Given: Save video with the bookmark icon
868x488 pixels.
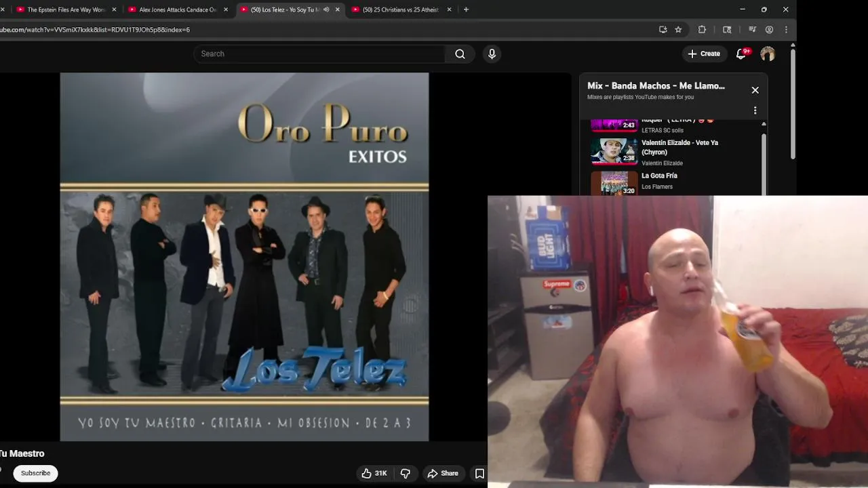Looking at the screenshot, I should point(479,473).
